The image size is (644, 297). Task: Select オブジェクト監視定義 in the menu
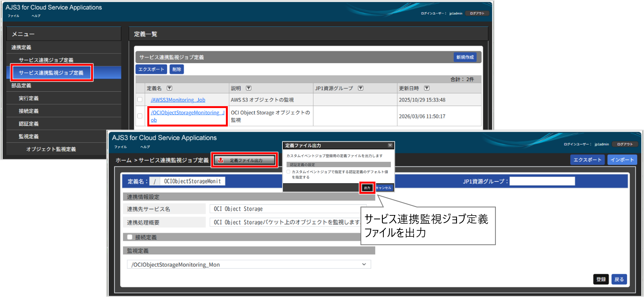[x=57, y=149]
